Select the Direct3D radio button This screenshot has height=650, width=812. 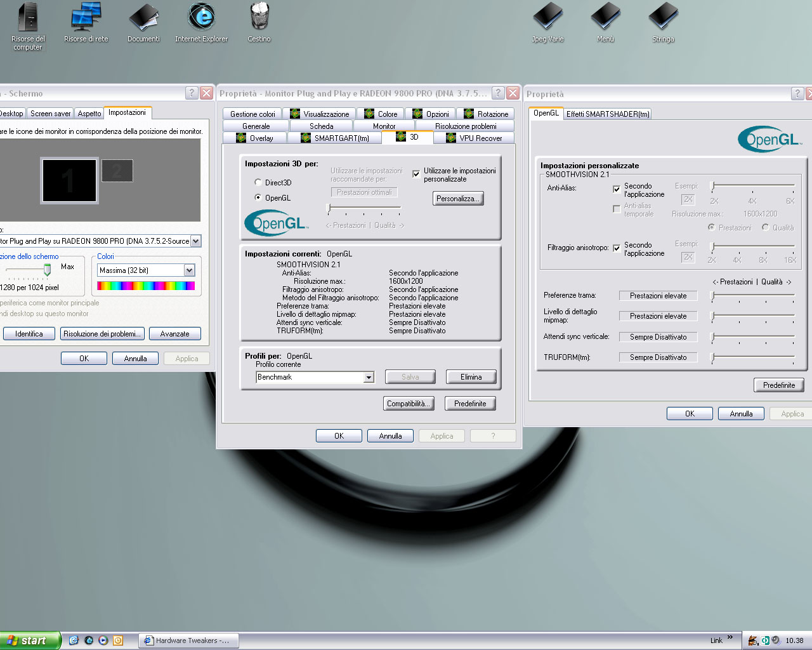click(258, 182)
